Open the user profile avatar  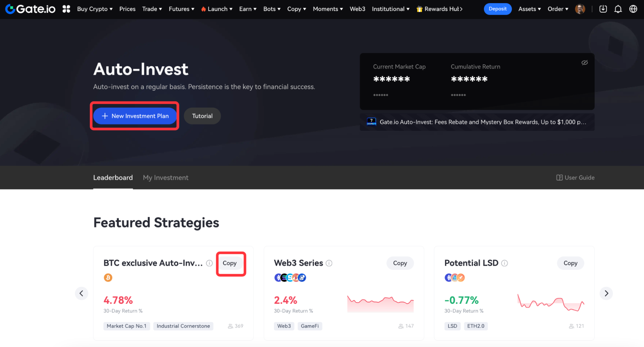(580, 9)
